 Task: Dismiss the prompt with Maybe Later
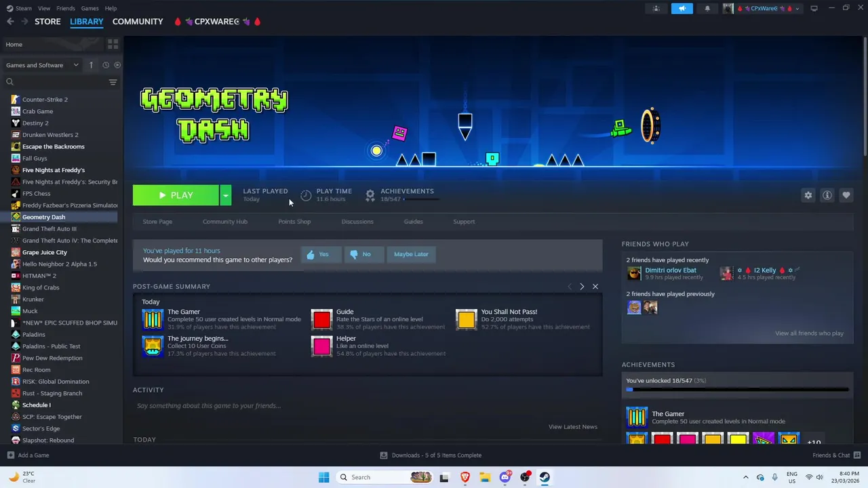[x=411, y=254]
